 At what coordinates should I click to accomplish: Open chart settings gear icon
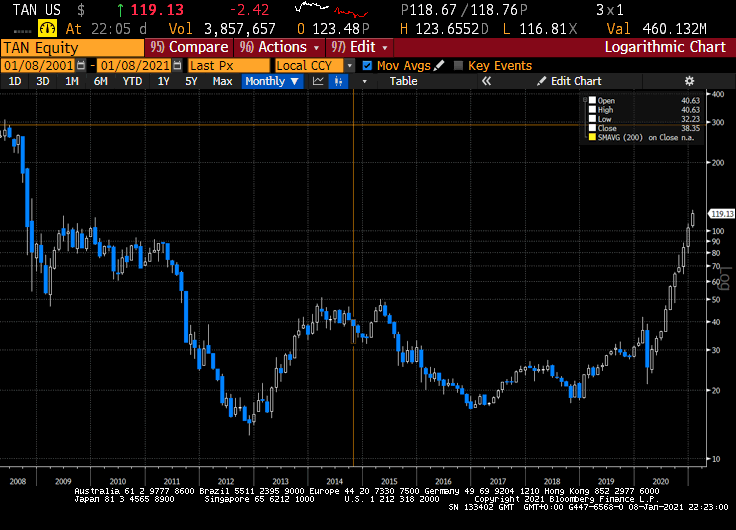pyautogui.click(x=689, y=81)
